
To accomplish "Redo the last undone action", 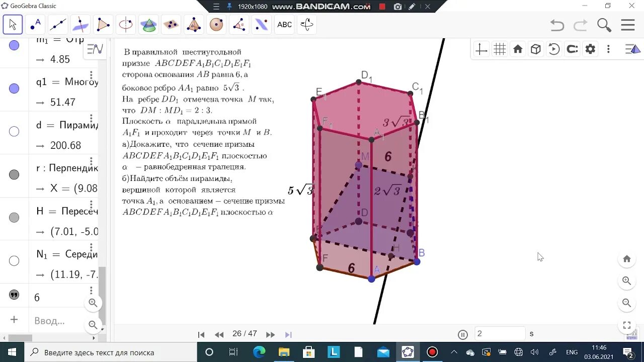I will tap(581, 25).
